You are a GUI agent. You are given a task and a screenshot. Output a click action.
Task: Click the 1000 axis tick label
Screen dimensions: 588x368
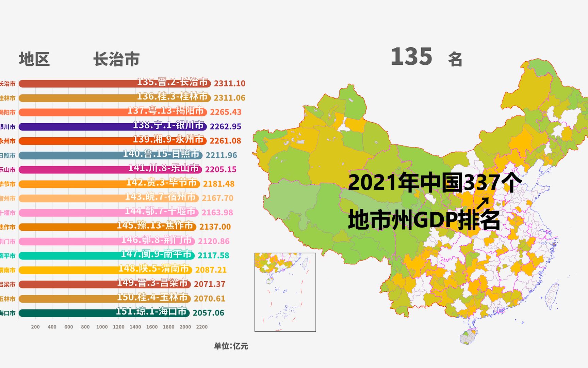(x=102, y=327)
